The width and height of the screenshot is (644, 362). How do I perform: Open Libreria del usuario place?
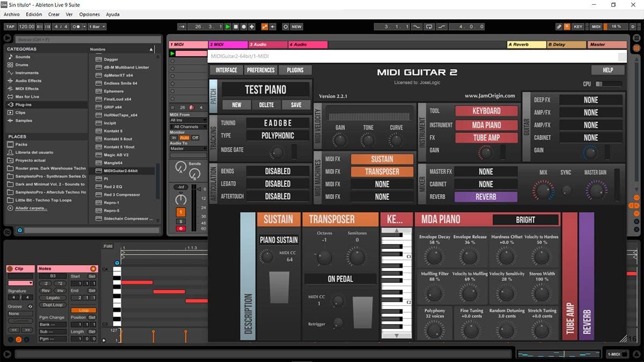click(x=34, y=152)
